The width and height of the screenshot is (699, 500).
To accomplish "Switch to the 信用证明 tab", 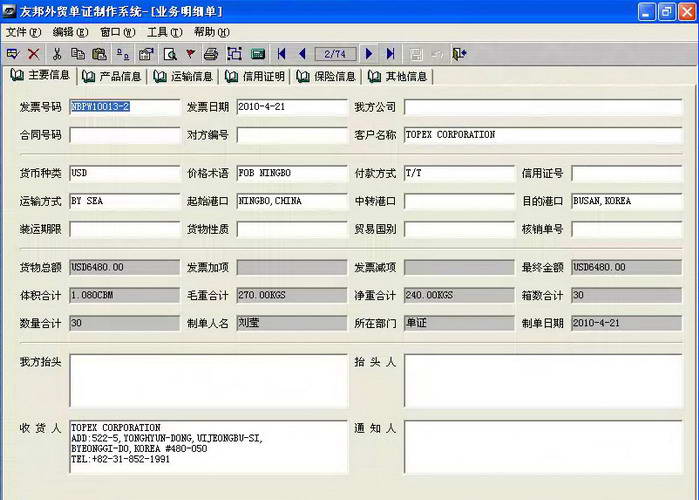I will tap(255, 77).
